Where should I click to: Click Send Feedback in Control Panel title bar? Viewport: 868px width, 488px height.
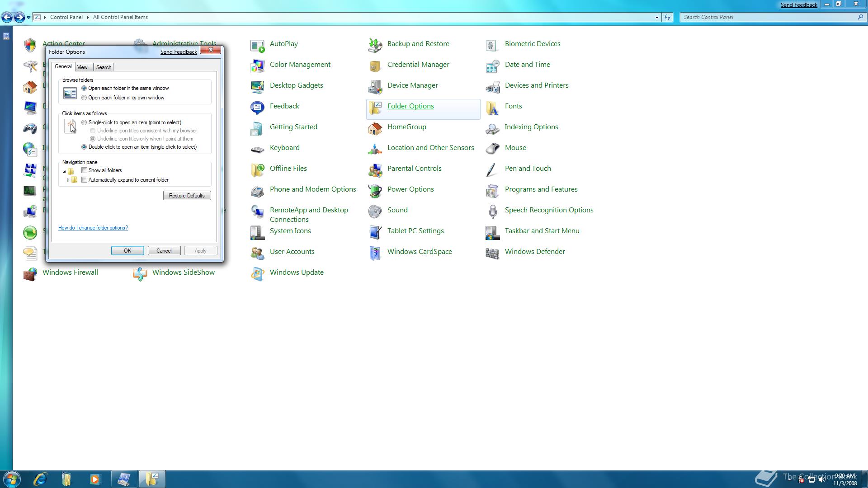(x=799, y=5)
